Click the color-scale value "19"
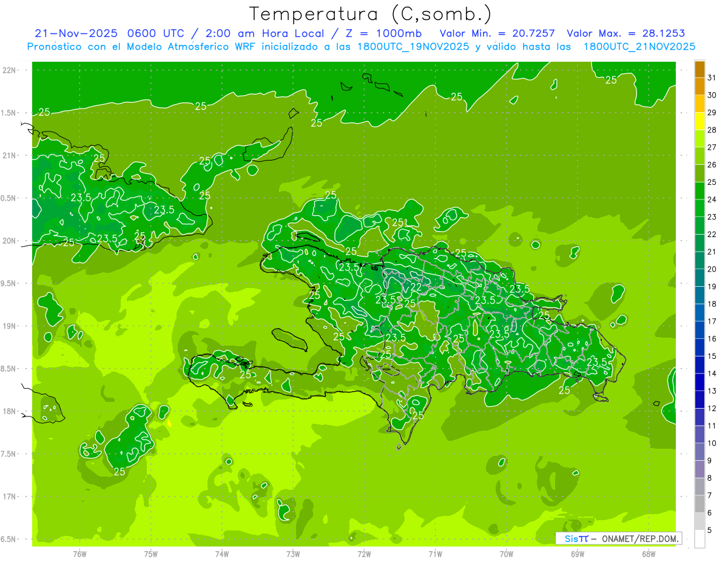 tap(712, 287)
